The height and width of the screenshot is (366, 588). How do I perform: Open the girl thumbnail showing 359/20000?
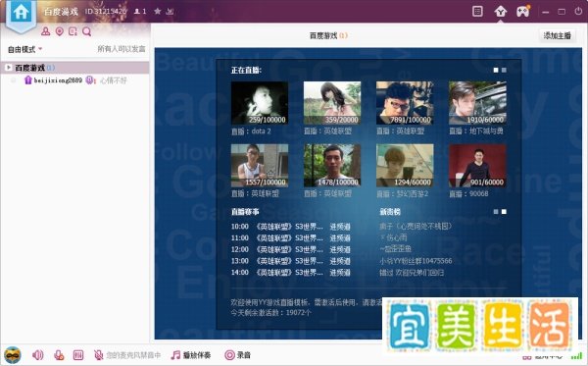pyautogui.click(x=332, y=103)
